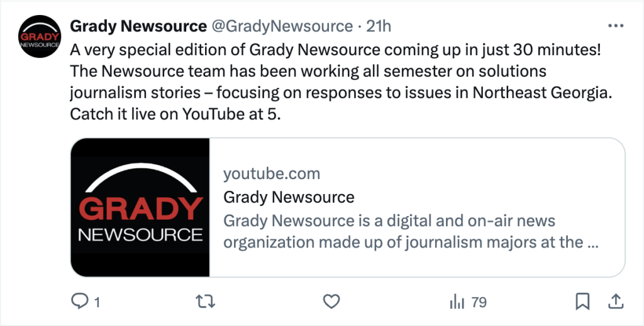Click the reply count number 1
644x326 pixels.
click(x=97, y=303)
